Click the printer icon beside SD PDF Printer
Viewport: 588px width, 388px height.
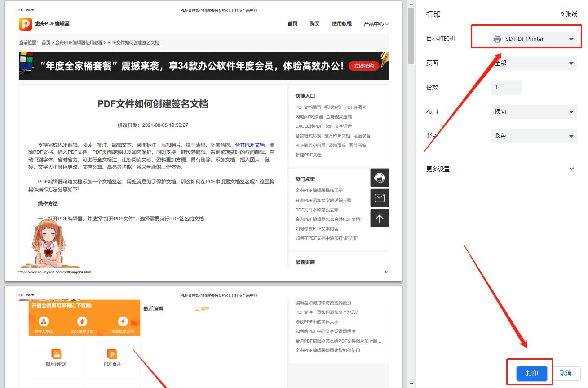[497, 39]
